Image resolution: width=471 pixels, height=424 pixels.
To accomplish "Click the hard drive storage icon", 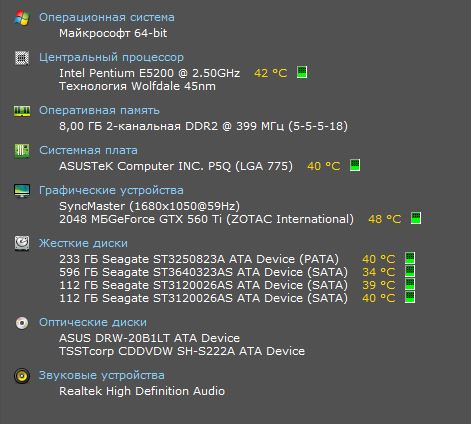I will (22, 243).
